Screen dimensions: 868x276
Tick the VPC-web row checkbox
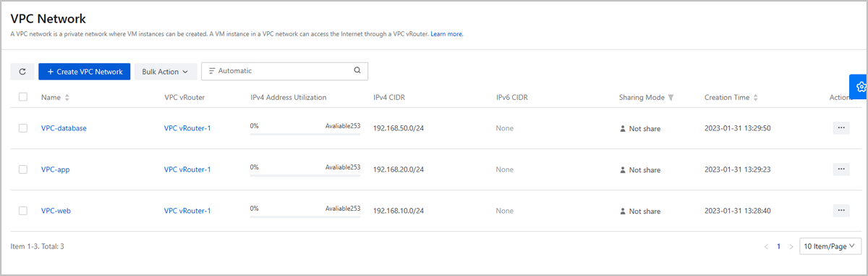pos(23,211)
